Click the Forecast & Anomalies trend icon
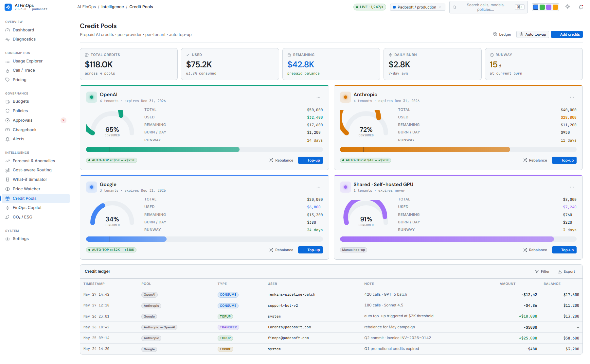Screen dimensions: 590x364 pos(8,161)
